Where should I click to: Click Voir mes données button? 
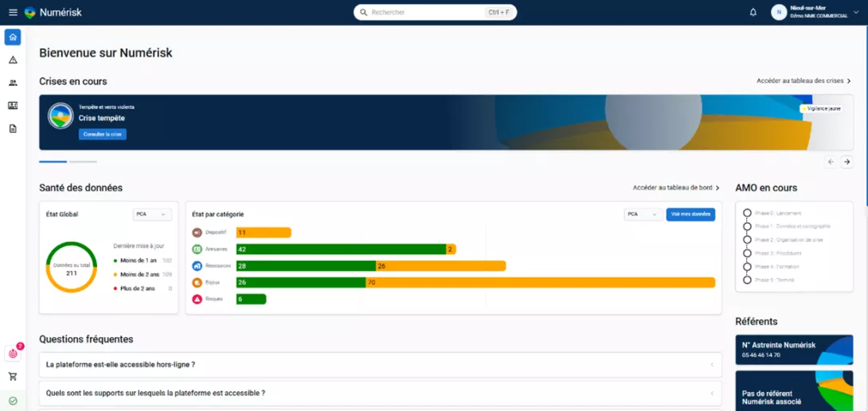[x=690, y=214]
